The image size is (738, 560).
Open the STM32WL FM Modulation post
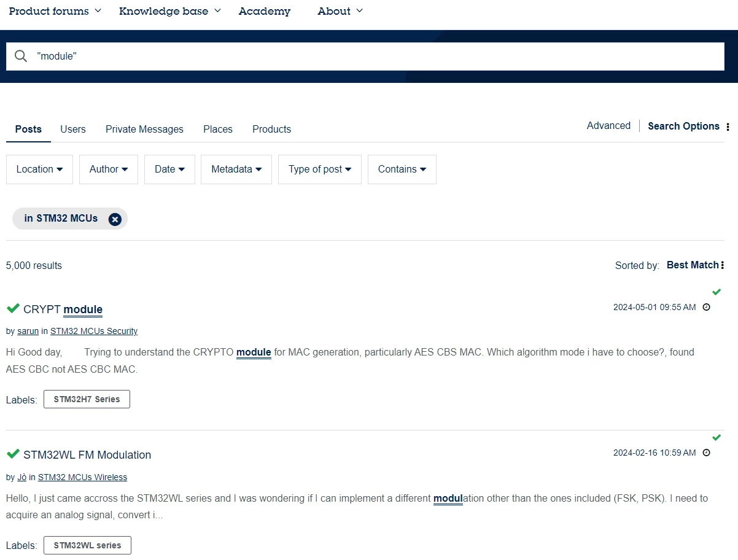coord(87,455)
